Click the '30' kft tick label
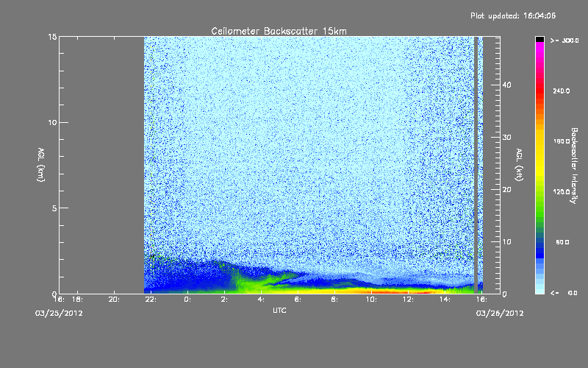The image size is (588, 368). (506, 138)
